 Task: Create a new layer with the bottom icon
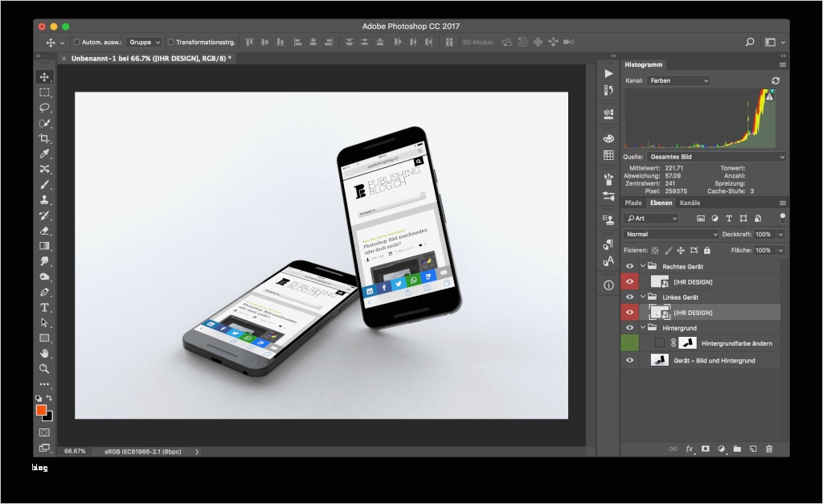pos(753,449)
